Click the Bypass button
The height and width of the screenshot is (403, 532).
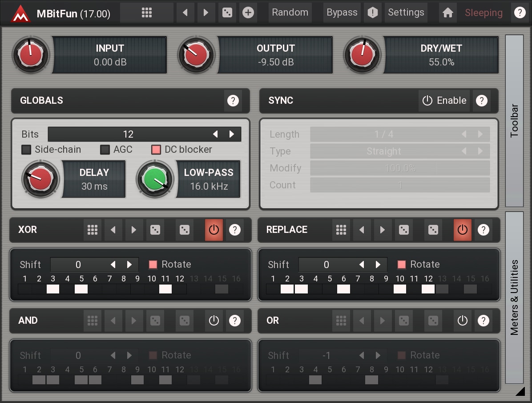pyautogui.click(x=342, y=13)
